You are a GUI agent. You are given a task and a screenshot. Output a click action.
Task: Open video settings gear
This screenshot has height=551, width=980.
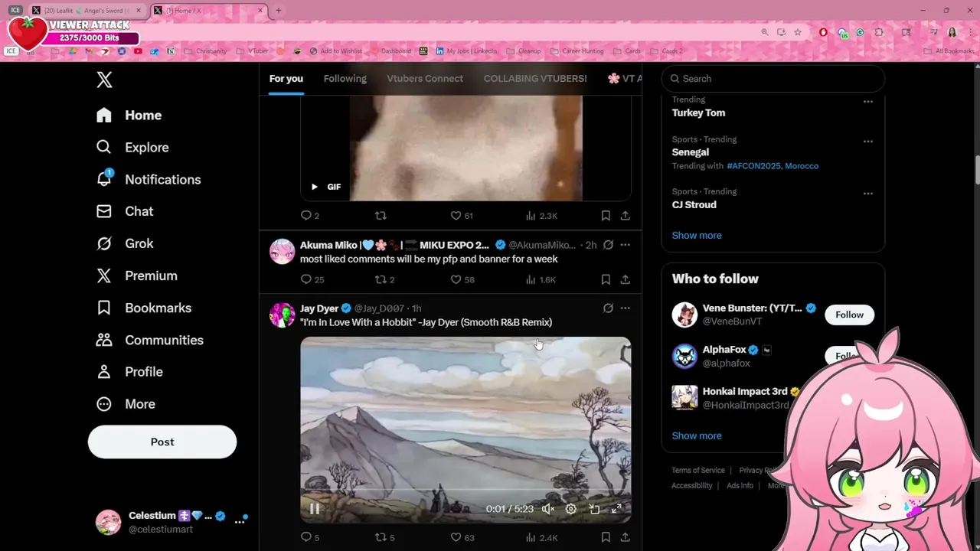coord(571,509)
